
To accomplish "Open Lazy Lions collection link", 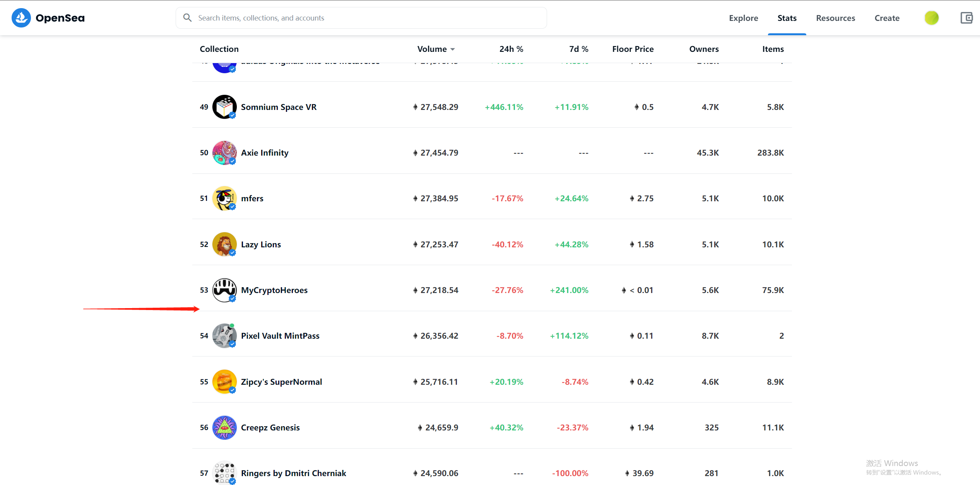I will click(261, 244).
